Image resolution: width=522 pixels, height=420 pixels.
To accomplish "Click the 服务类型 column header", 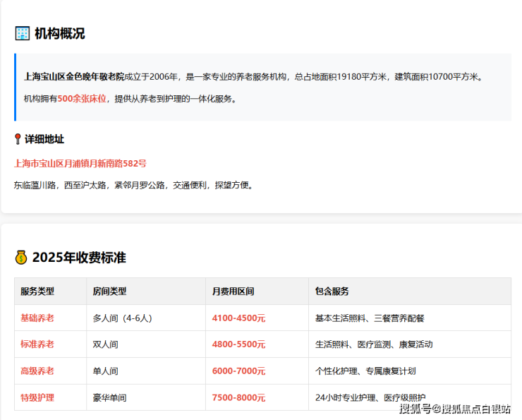I will pos(37,291).
